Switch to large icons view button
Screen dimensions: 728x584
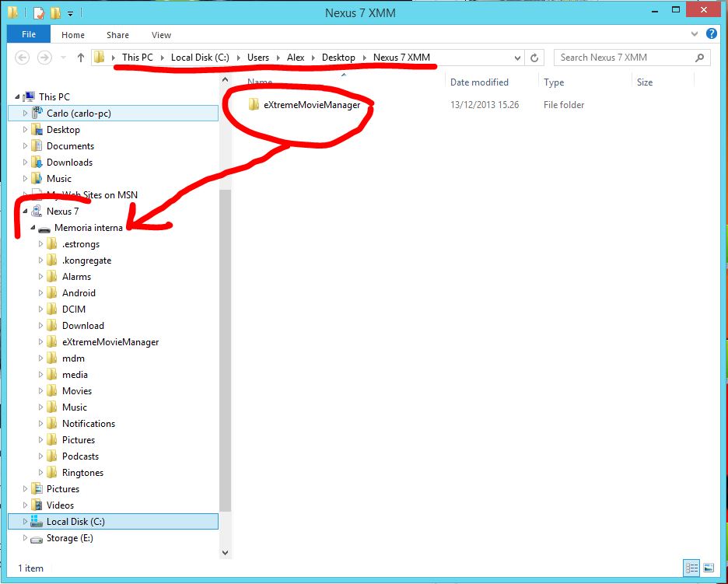pyautogui.click(x=708, y=568)
